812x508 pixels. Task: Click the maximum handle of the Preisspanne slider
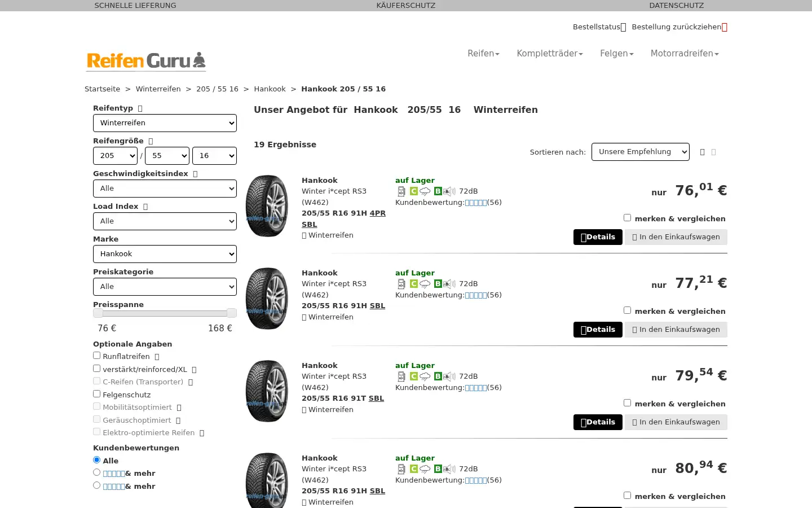(x=231, y=313)
